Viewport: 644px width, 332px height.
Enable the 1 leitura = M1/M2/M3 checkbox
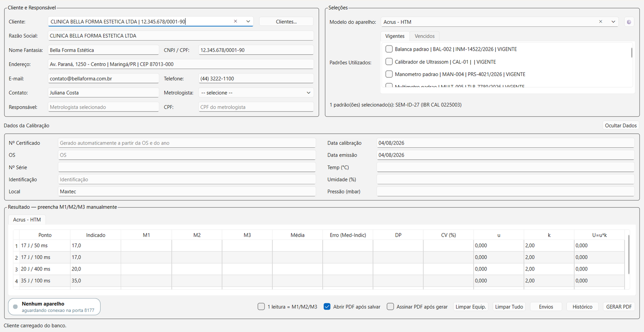[261, 307]
